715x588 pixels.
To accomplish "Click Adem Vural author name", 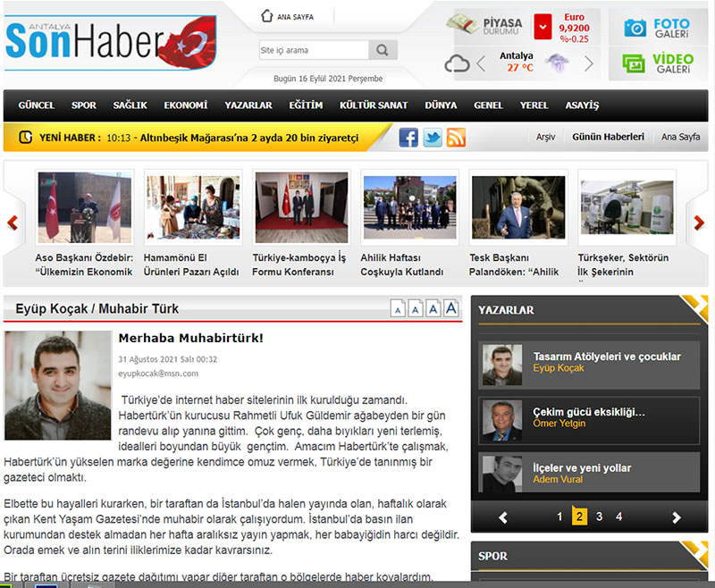I will (558, 480).
